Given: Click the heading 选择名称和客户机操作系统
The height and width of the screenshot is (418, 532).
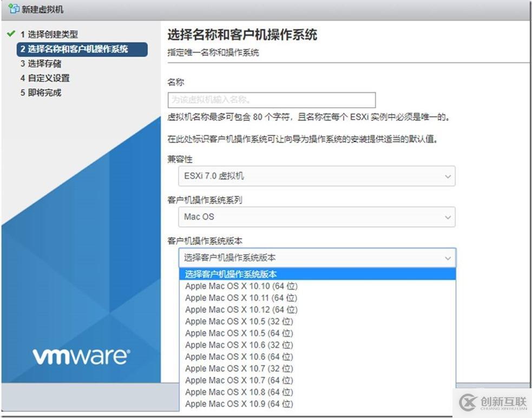Looking at the screenshot, I should click(242, 35).
